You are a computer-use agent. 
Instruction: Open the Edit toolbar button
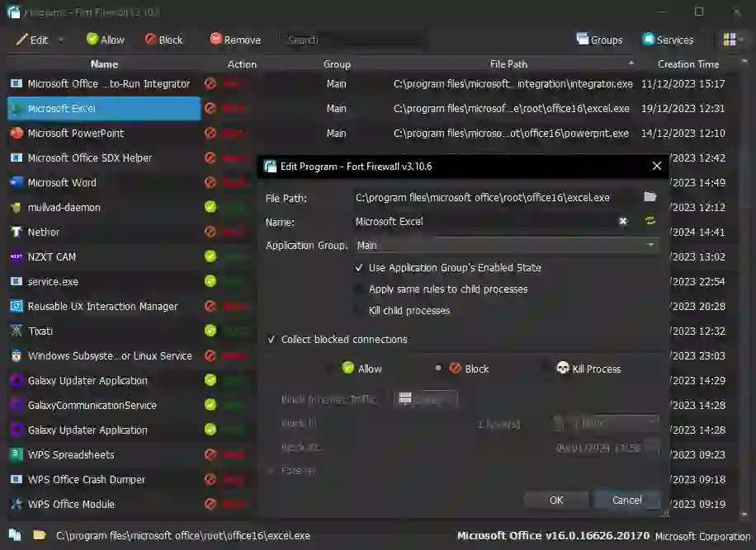(32, 40)
